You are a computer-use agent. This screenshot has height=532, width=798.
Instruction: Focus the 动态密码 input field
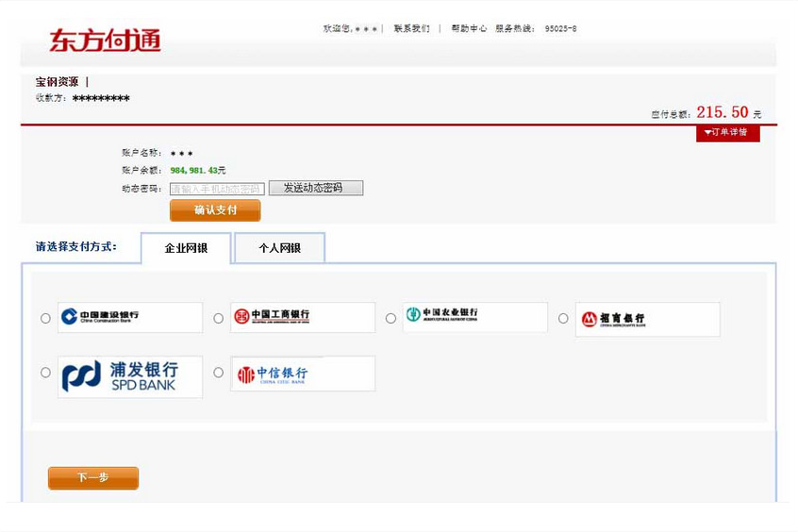point(217,189)
